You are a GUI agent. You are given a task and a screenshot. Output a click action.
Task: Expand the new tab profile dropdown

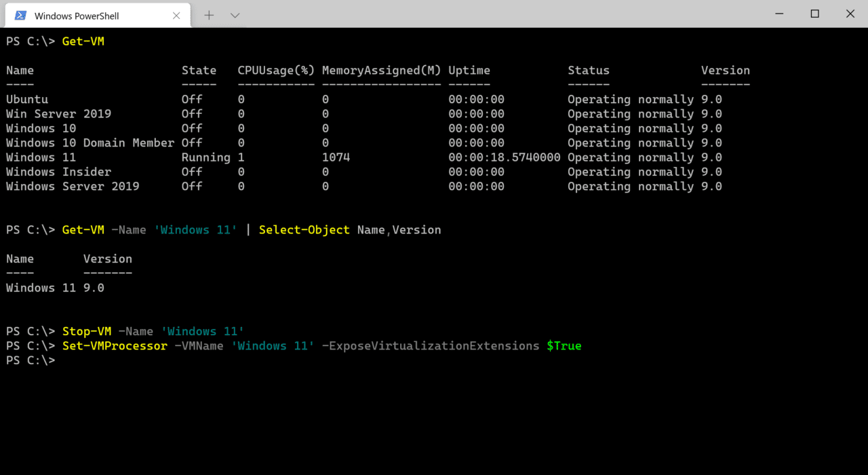[235, 15]
